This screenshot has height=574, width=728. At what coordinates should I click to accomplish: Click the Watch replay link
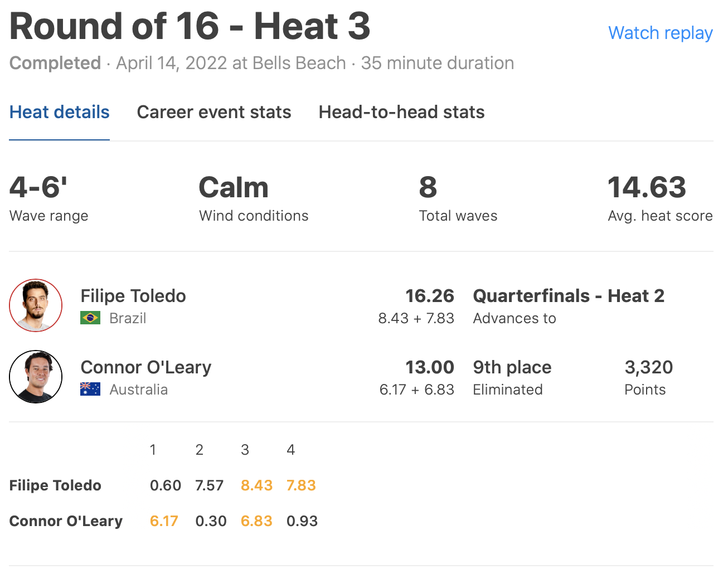tap(660, 33)
